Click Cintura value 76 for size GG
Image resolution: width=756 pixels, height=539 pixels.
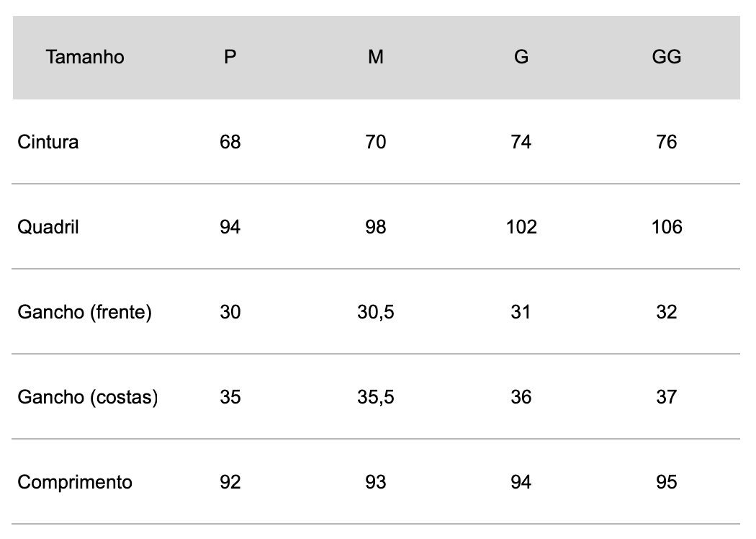[666, 143]
